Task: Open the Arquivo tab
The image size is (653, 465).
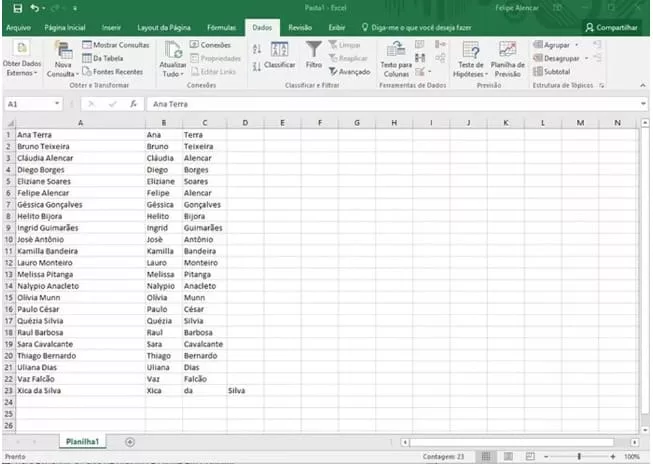Action: coord(18,27)
